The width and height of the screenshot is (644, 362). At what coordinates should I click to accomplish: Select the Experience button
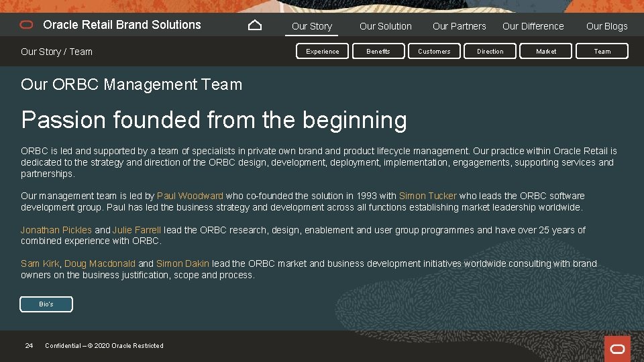[x=323, y=52]
